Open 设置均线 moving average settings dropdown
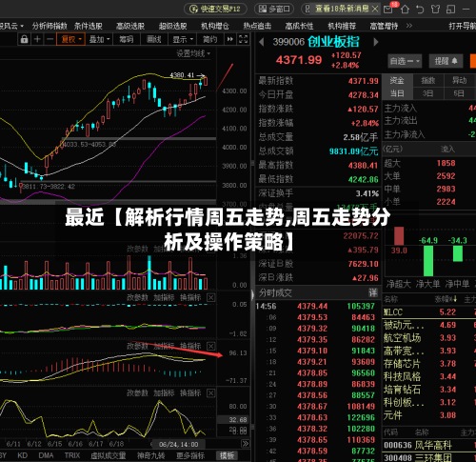The height and width of the screenshot is (462, 476). pos(193,53)
